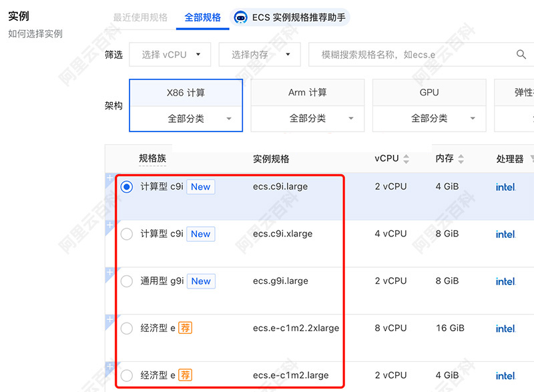Sort by 内存 column arrows
This screenshot has width=534, height=392.
tap(461, 159)
